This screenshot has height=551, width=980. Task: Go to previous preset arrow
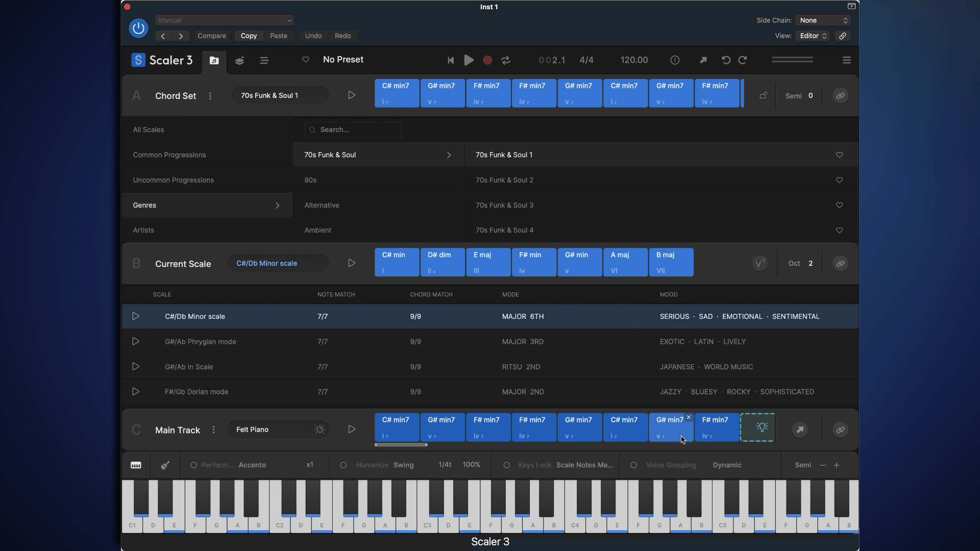(x=163, y=36)
